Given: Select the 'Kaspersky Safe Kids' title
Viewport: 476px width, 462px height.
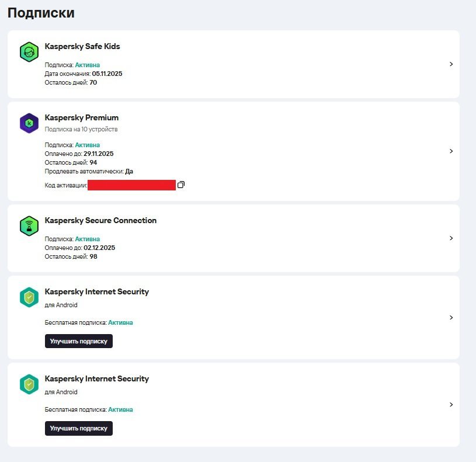Looking at the screenshot, I should (x=82, y=47).
